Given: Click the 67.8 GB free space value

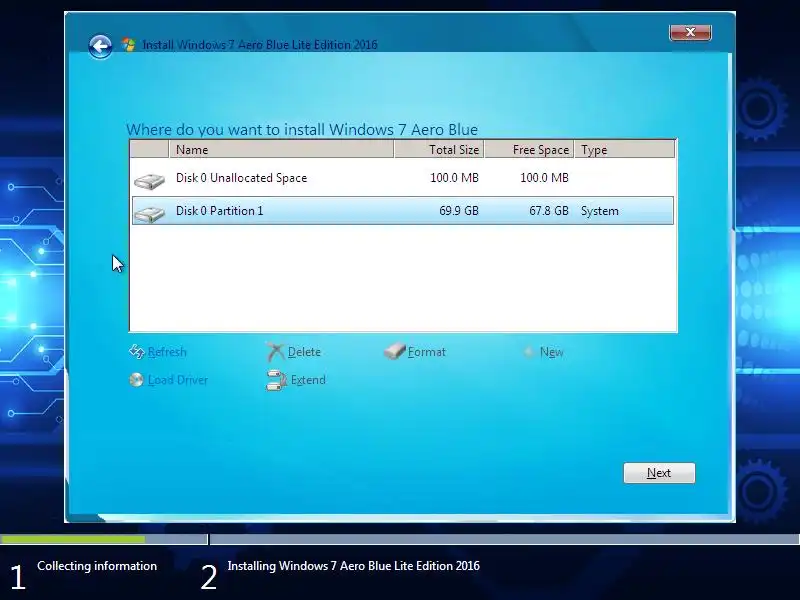Looking at the screenshot, I should click(548, 211).
